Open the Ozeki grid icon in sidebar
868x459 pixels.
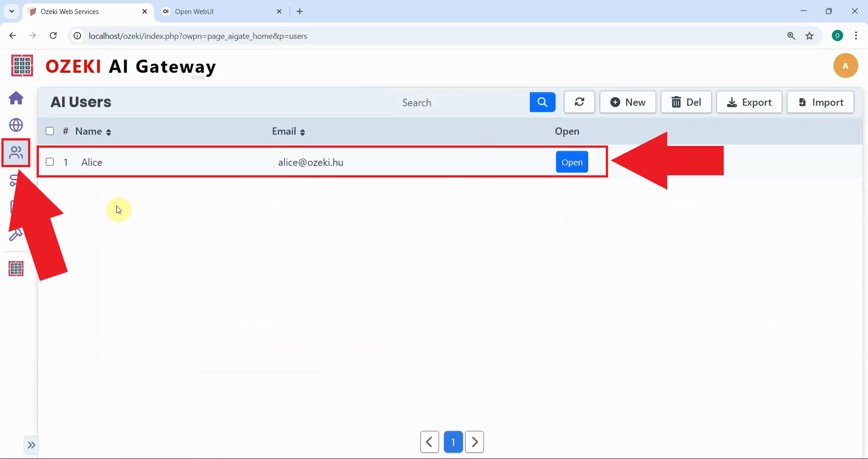click(x=16, y=269)
